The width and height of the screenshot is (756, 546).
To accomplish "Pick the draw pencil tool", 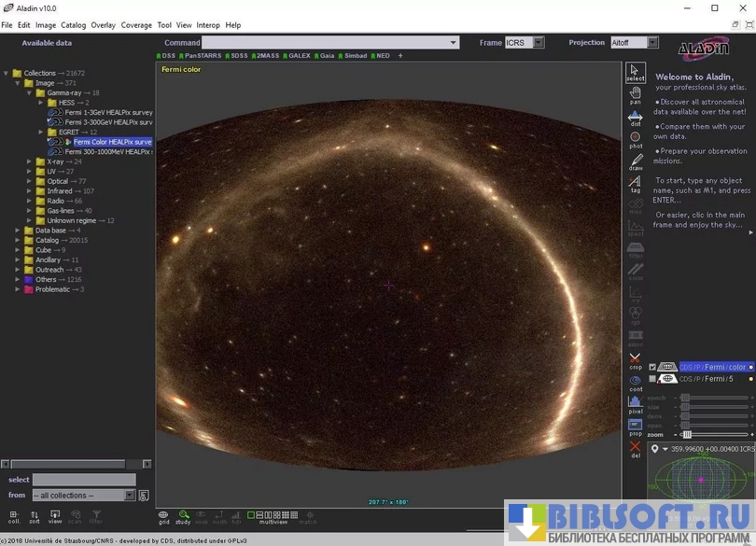I will point(635,161).
